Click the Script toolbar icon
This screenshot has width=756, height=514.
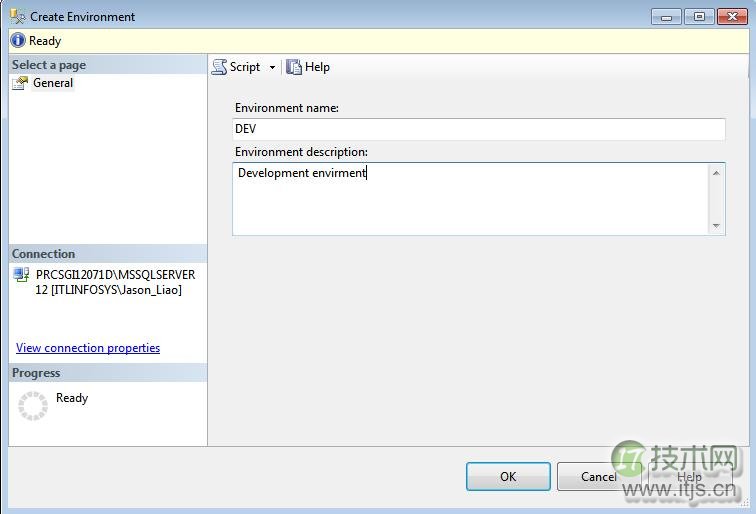click(220, 67)
